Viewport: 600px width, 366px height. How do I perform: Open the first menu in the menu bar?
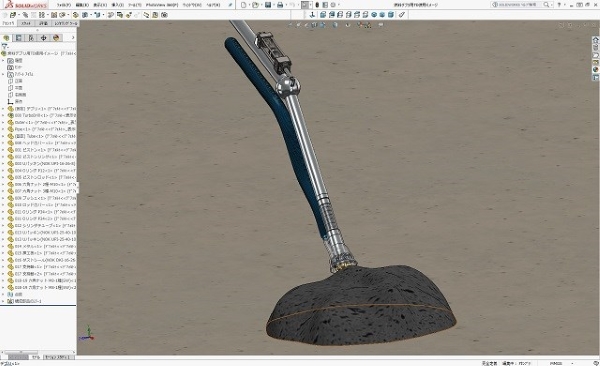pyautogui.click(x=64, y=5)
